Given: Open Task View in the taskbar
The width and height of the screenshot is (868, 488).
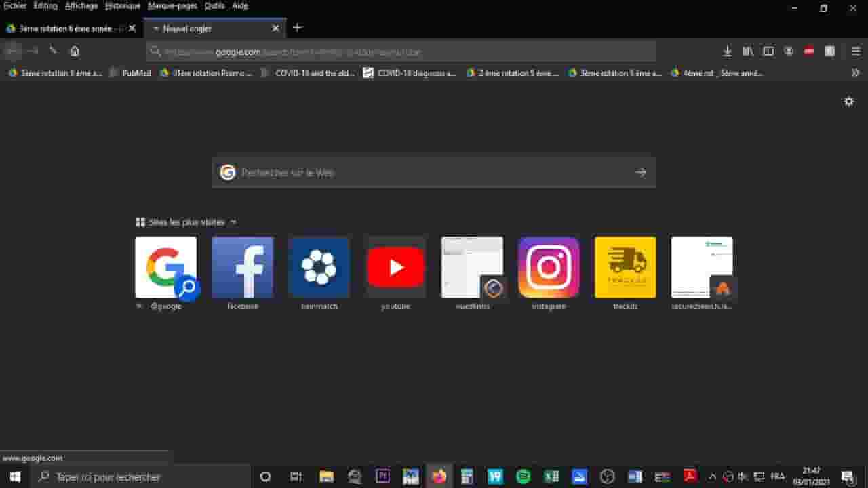Looking at the screenshot, I should click(x=296, y=476).
